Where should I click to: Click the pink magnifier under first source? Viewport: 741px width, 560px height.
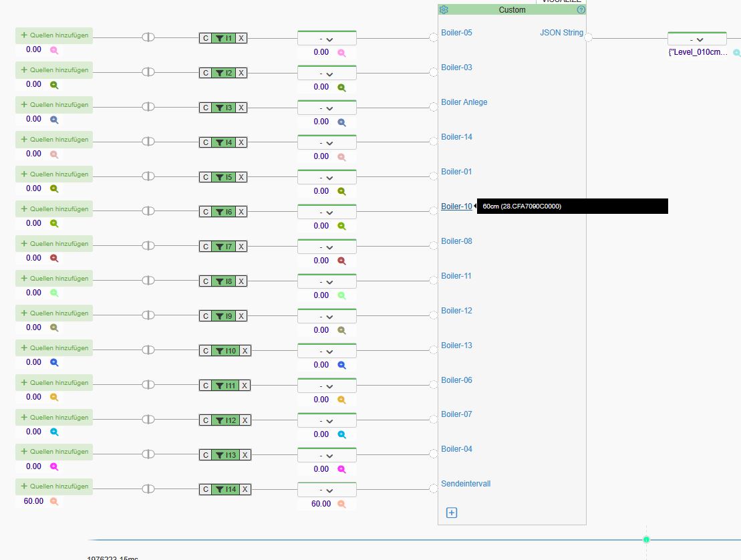point(54,50)
